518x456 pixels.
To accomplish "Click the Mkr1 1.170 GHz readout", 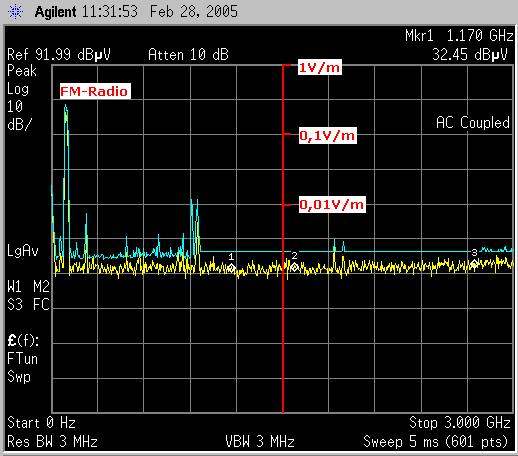I will click(x=459, y=36).
